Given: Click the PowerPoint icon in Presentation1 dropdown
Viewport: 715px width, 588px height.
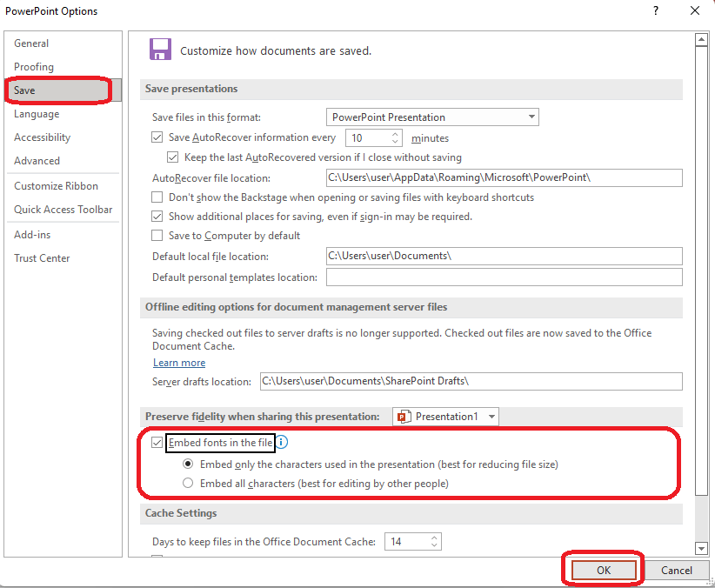Looking at the screenshot, I should click(x=404, y=417).
